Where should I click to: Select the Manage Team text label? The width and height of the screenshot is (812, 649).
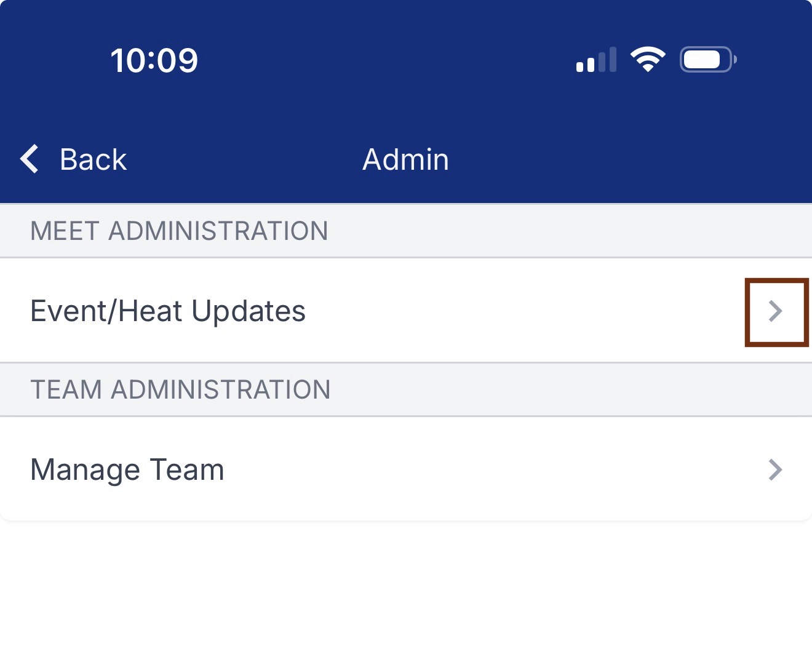(x=127, y=470)
